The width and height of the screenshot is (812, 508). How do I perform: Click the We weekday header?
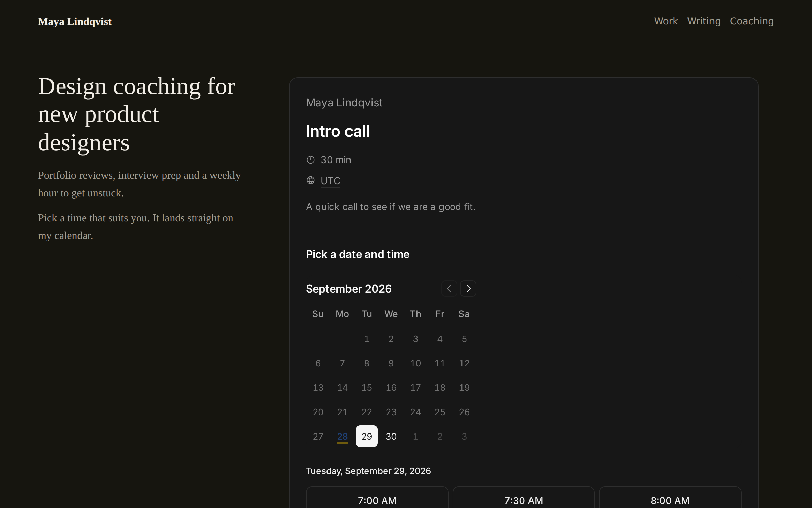(391, 314)
